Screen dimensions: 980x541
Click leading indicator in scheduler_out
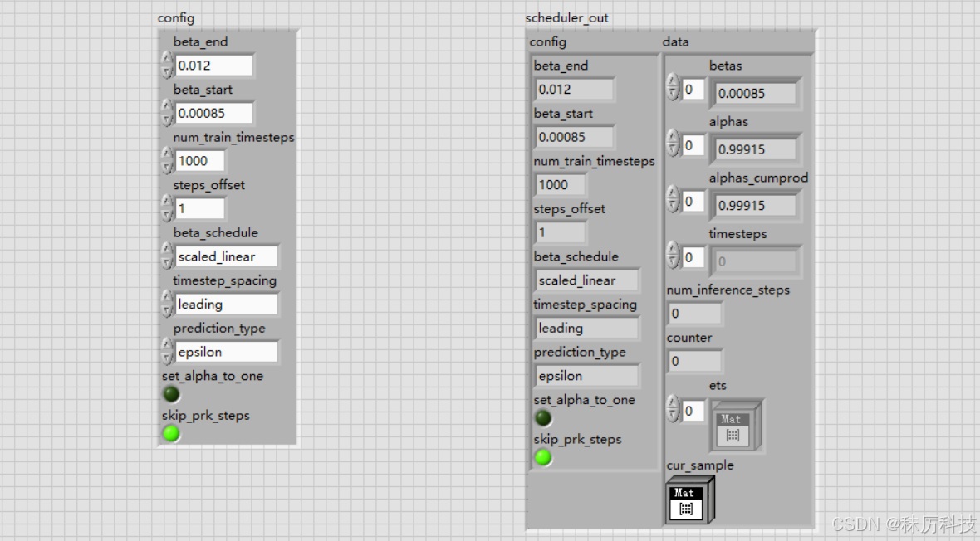click(587, 328)
